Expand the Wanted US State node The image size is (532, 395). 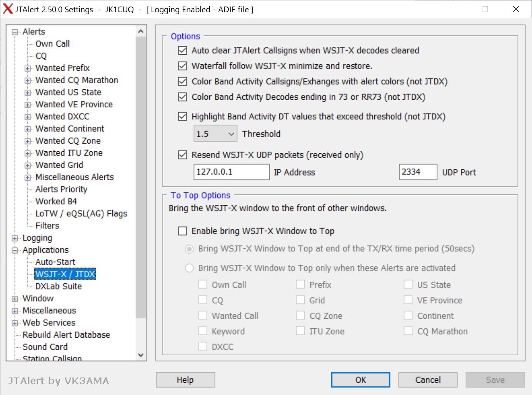pos(28,93)
